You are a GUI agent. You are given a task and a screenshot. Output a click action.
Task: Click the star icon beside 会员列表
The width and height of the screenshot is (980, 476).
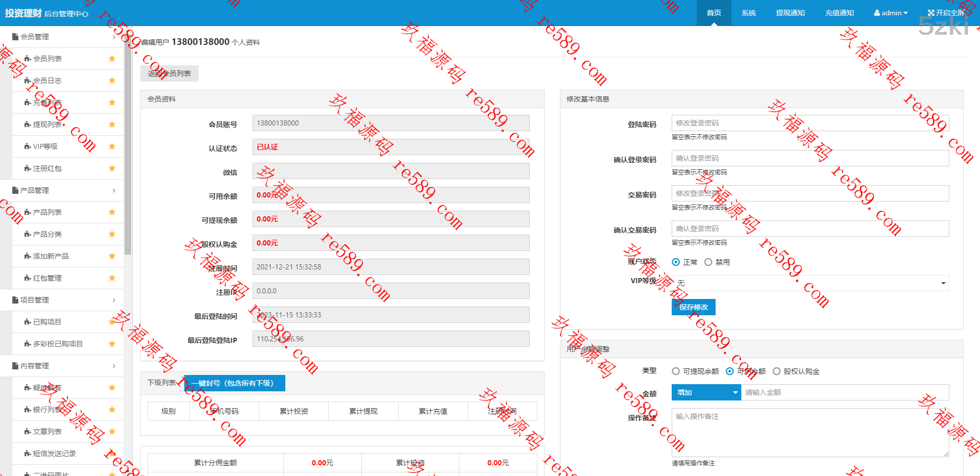(x=112, y=59)
